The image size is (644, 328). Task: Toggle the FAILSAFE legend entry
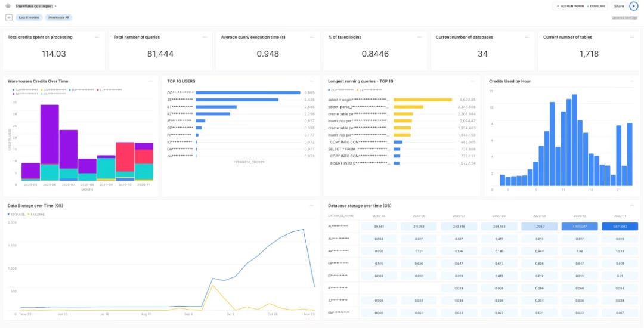(x=36, y=214)
